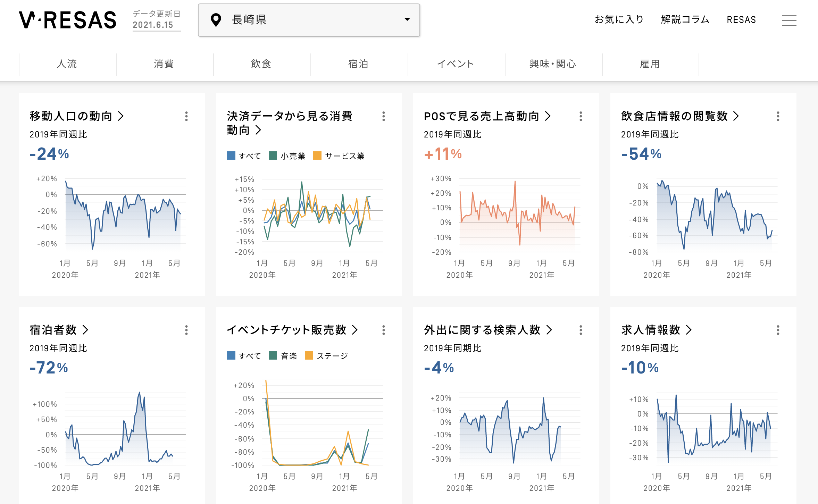Open three-dot menu on 飲食店情報の閲覧数 card
This screenshot has width=818, height=504.
778,116
